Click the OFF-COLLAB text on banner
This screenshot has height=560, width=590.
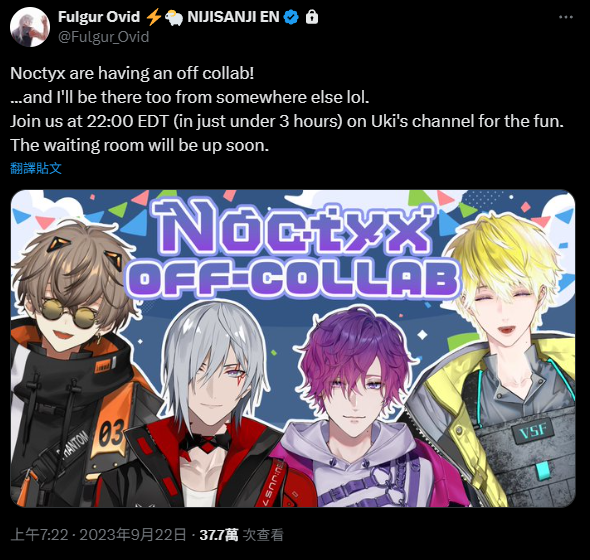[293, 278]
